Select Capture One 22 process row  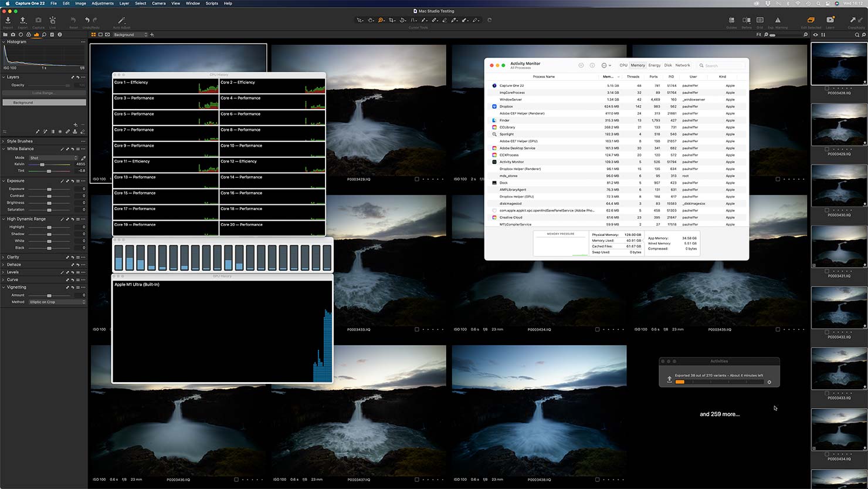point(616,86)
